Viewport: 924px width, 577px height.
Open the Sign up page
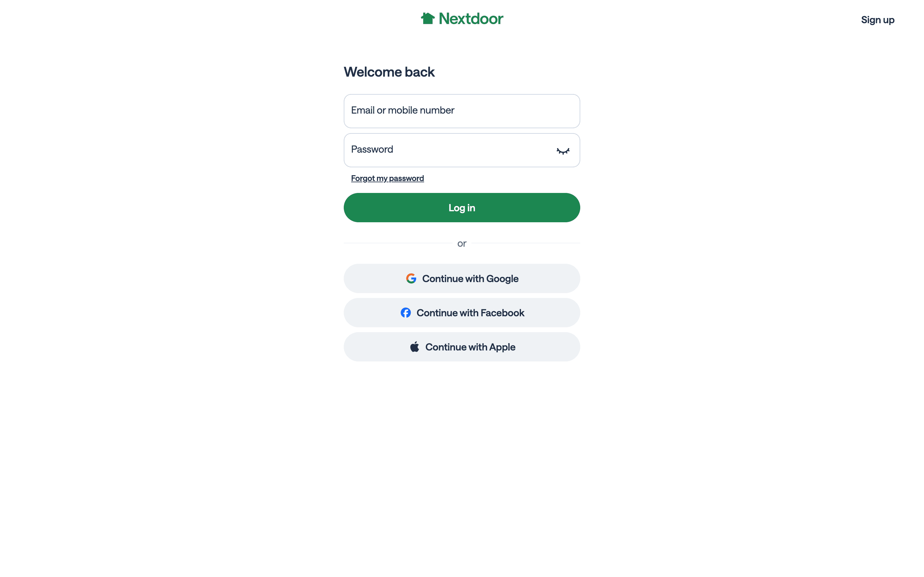coord(878,20)
